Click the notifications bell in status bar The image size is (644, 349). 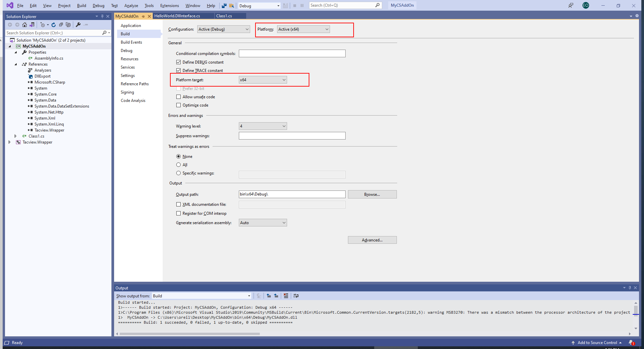[x=631, y=343]
